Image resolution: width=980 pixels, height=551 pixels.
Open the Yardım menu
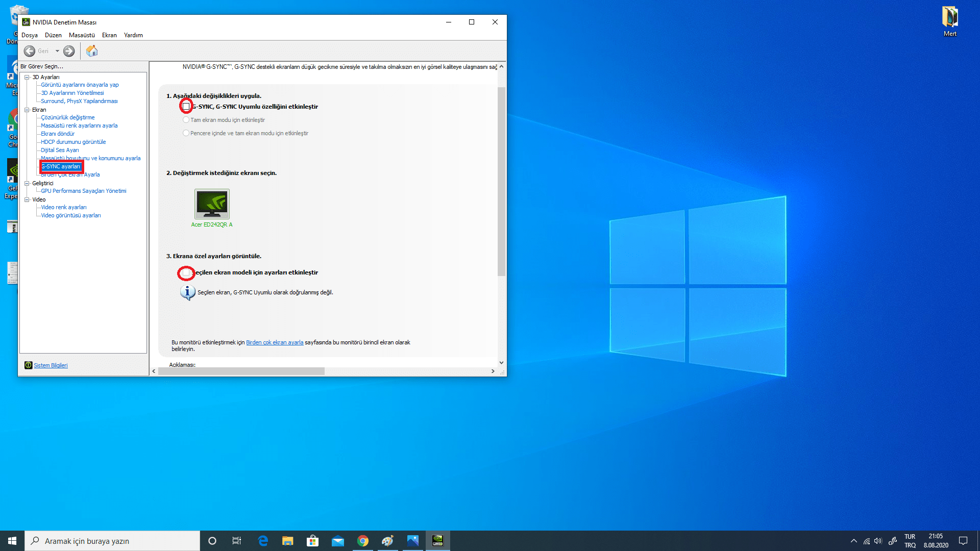point(133,35)
